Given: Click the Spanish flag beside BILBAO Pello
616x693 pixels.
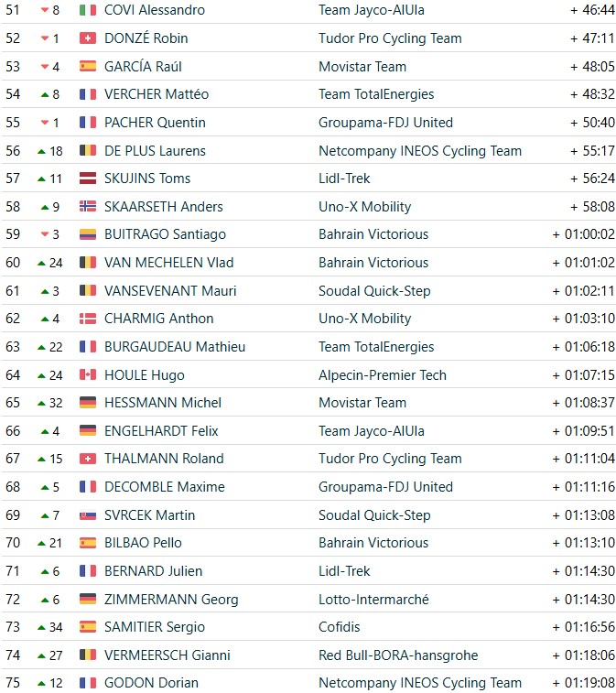Looking at the screenshot, I should pyautogui.click(x=88, y=543).
